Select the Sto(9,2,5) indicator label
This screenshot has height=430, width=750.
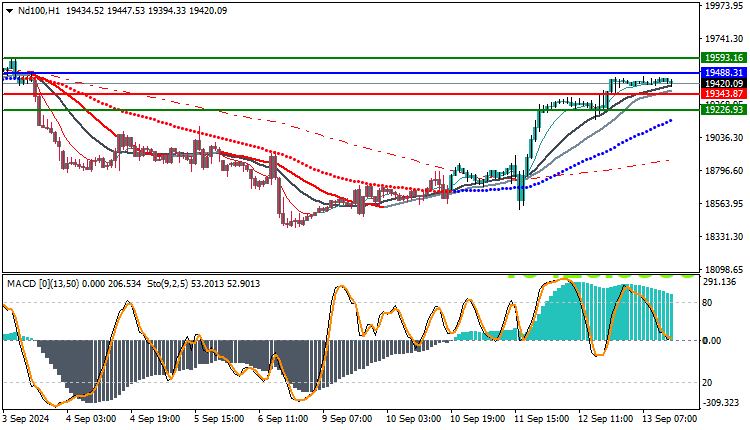167,284
